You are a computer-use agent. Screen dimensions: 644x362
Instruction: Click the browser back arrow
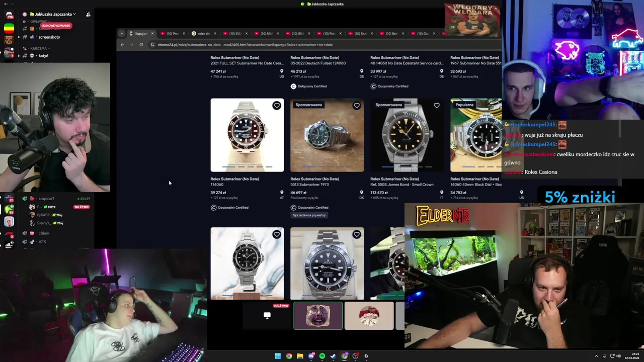[x=122, y=45]
